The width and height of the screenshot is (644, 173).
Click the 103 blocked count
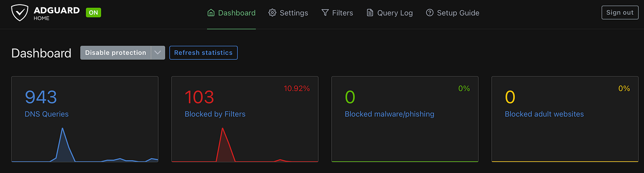tap(199, 97)
